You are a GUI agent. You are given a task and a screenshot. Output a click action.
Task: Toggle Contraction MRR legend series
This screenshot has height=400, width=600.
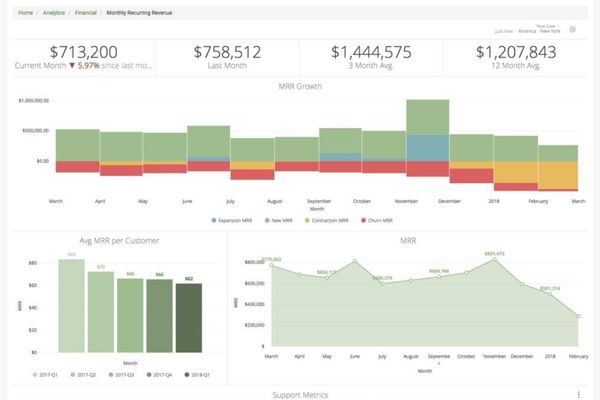[326, 220]
